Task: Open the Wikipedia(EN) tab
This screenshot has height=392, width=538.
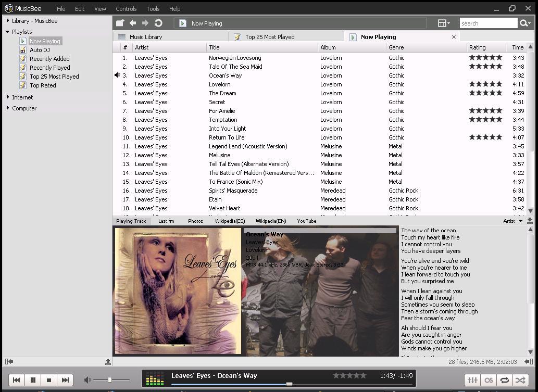Action: (x=271, y=221)
